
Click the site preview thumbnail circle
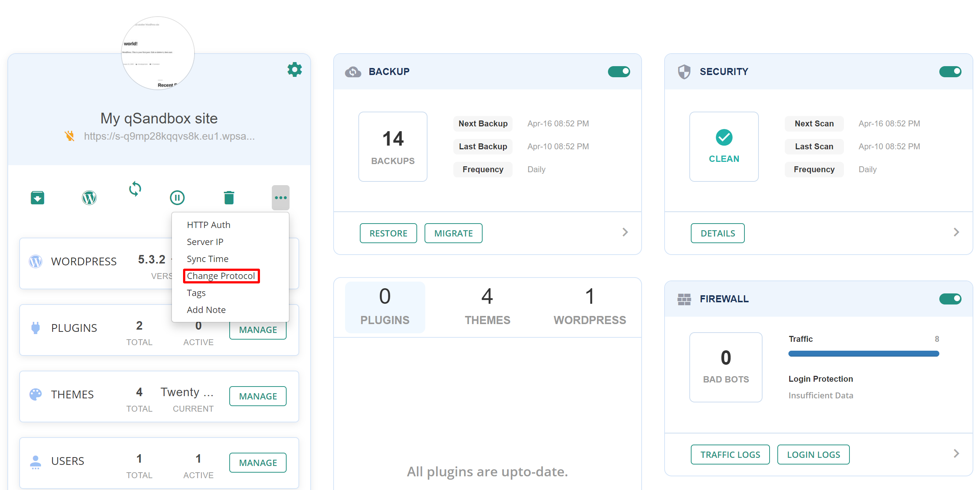[x=158, y=53]
